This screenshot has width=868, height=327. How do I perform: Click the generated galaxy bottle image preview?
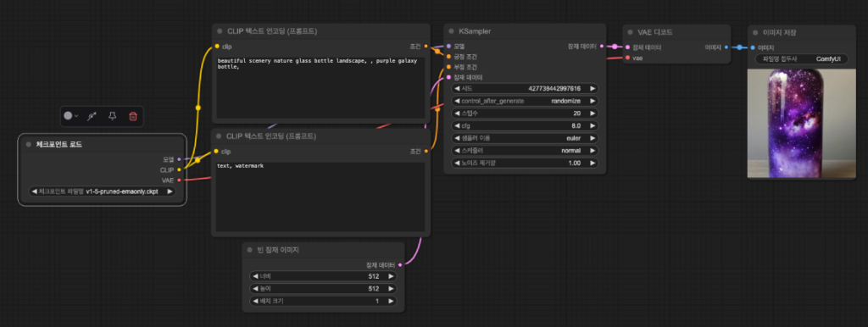[801, 124]
